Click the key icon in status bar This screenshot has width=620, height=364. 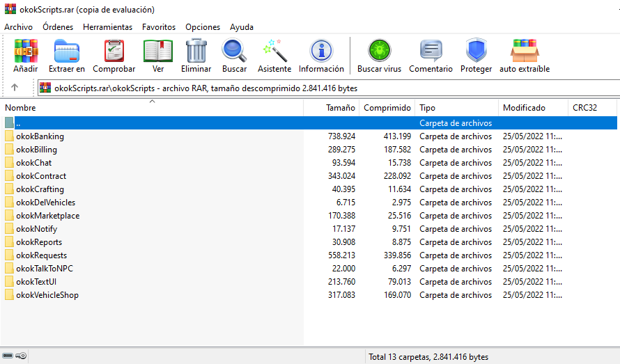(x=21, y=356)
